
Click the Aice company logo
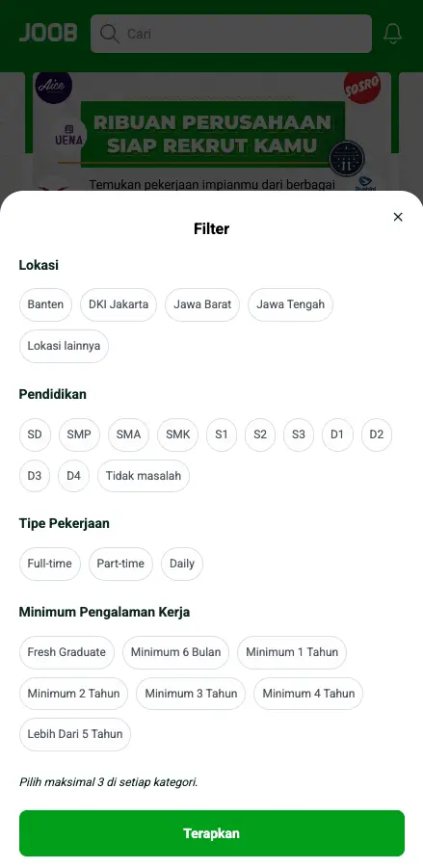(54, 86)
